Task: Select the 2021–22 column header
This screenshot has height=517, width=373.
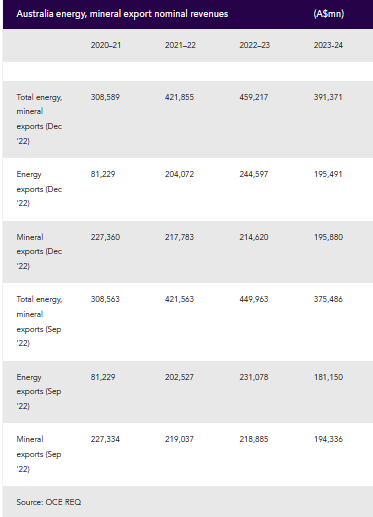Action: tap(180, 45)
